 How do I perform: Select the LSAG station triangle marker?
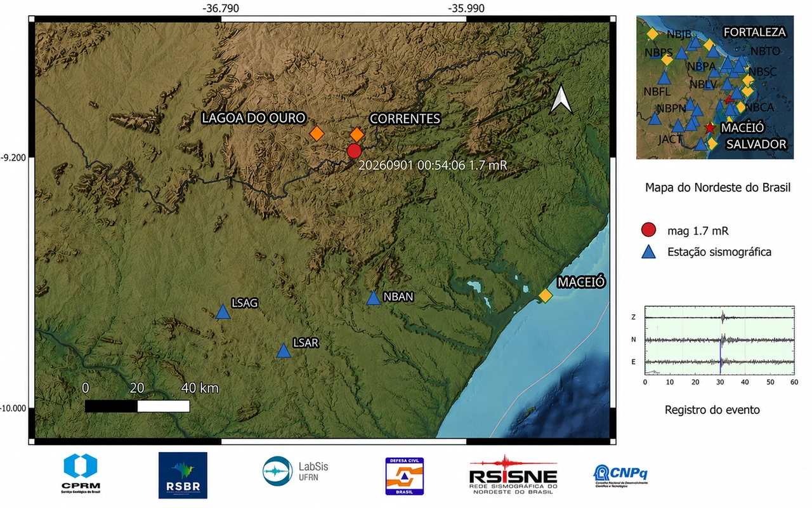tap(222, 311)
